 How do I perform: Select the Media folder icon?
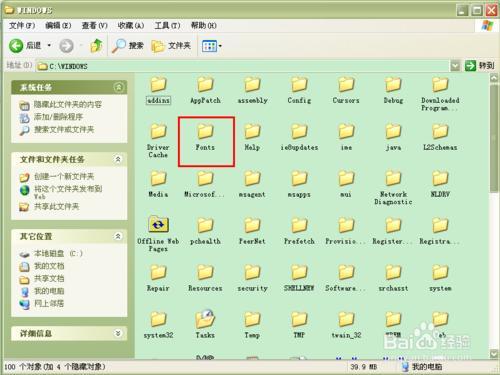point(158,179)
